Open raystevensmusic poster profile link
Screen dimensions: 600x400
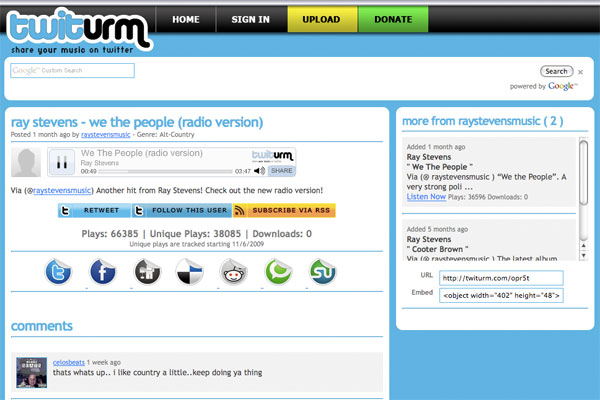tap(106, 135)
